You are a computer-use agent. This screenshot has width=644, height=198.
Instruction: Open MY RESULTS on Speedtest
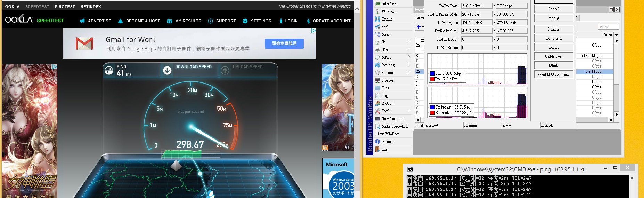(184, 21)
